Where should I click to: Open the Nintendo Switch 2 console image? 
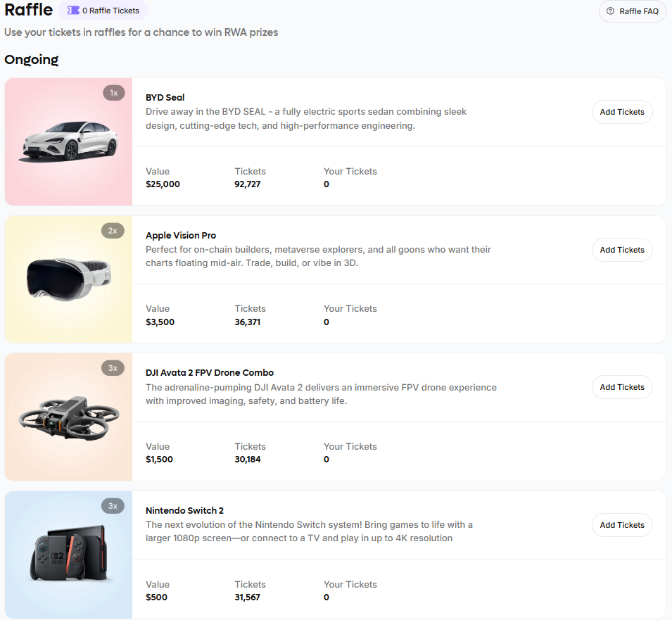pos(68,555)
